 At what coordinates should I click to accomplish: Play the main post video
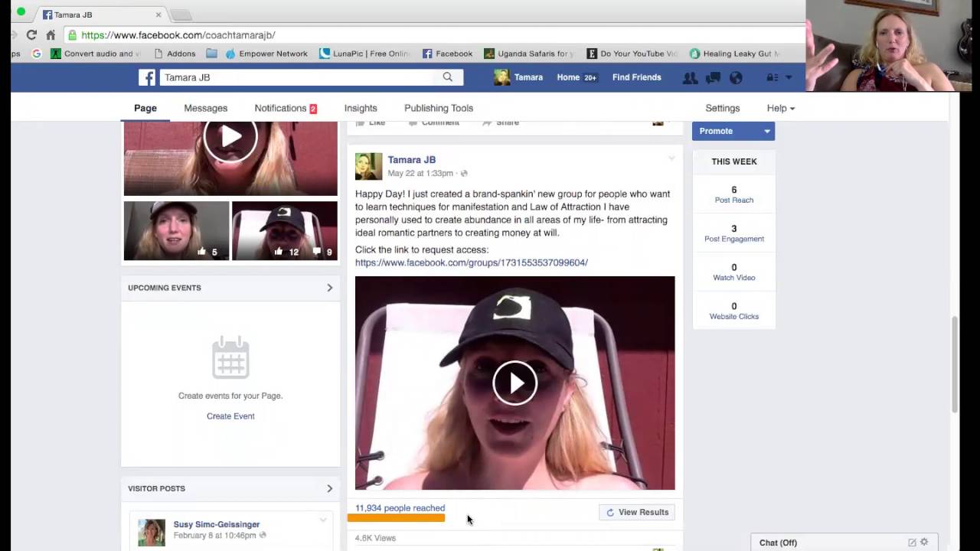pyautogui.click(x=515, y=383)
